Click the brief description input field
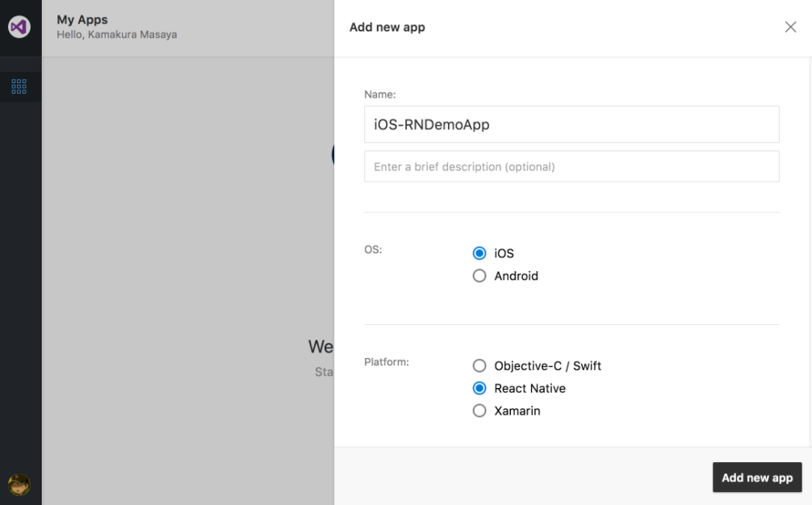Image resolution: width=812 pixels, height=505 pixels. click(x=571, y=167)
